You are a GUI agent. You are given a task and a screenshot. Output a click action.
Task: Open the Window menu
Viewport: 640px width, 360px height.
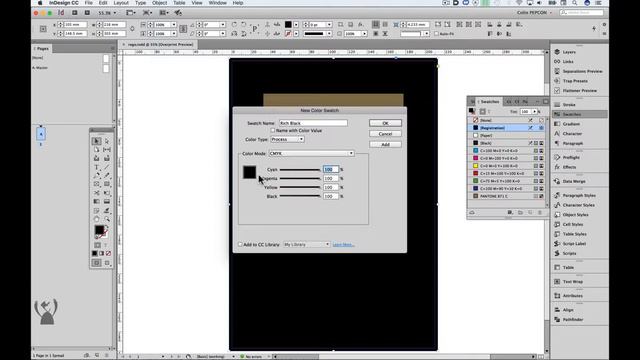[218, 3]
